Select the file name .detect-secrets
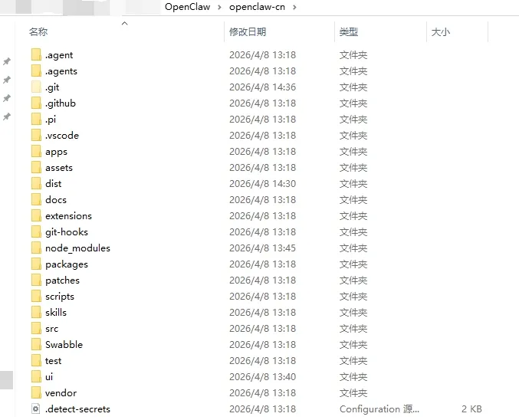Screen dimensions: 519x420 pyautogui.click(x=77, y=409)
